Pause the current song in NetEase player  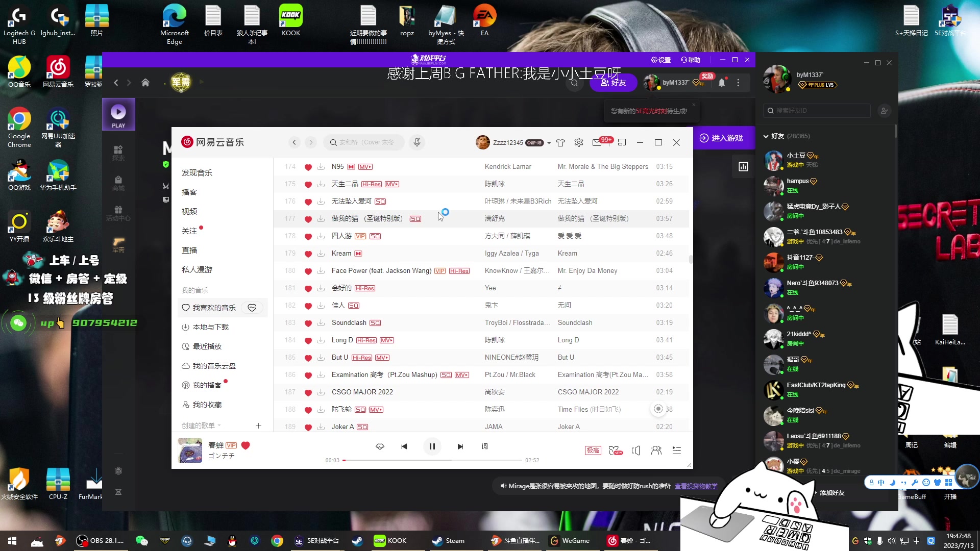click(432, 446)
